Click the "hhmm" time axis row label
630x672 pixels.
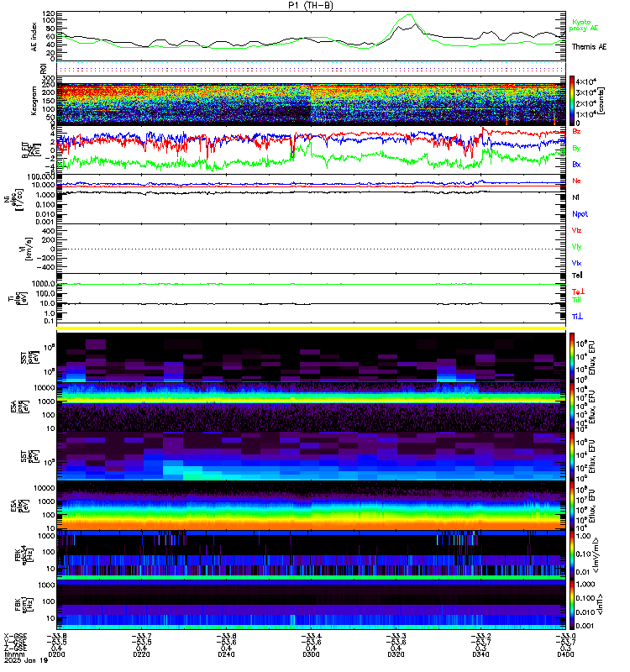tap(13, 654)
